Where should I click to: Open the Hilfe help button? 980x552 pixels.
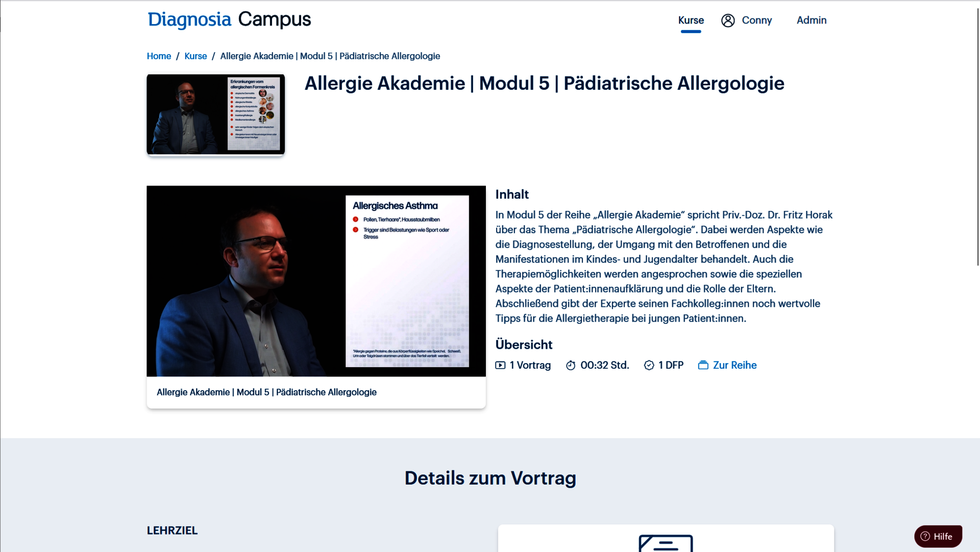(x=938, y=536)
